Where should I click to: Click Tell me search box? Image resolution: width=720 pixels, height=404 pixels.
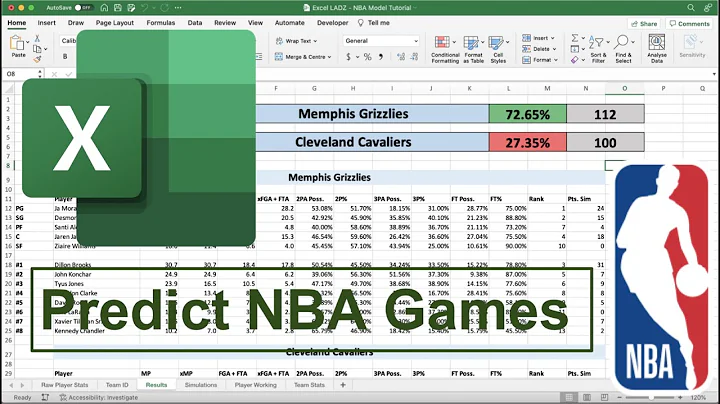pos(374,22)
